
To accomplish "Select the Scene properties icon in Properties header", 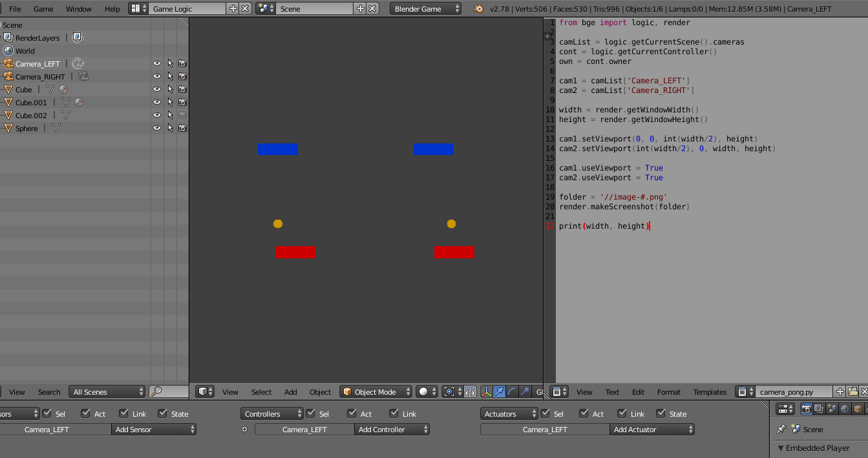I will point(832,408).
